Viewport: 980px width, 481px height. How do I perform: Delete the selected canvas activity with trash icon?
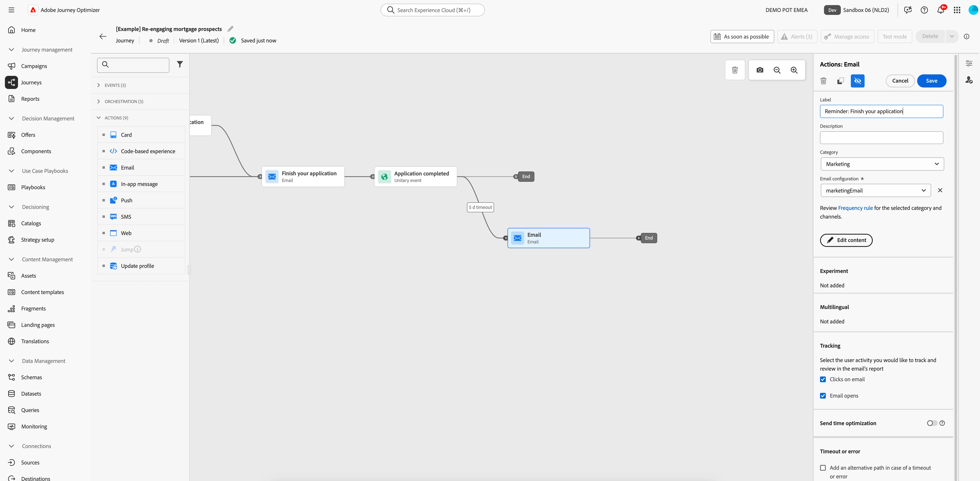(735, 70)
